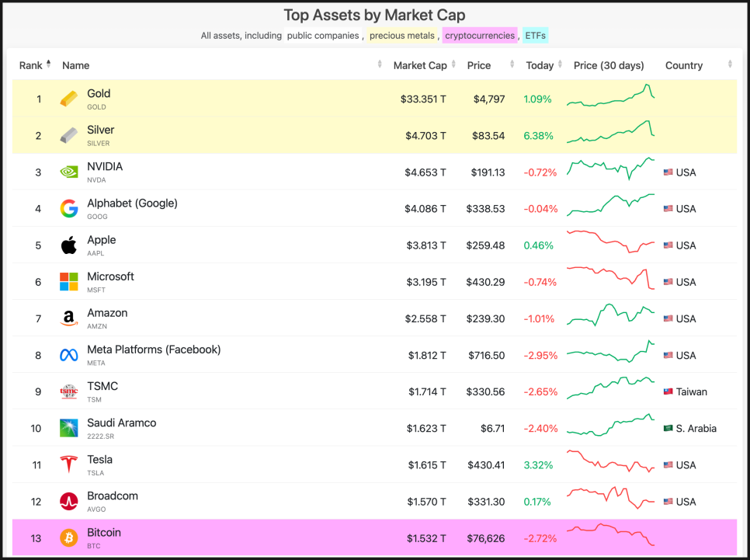Open the Broadcom company name link

[113, 496]
